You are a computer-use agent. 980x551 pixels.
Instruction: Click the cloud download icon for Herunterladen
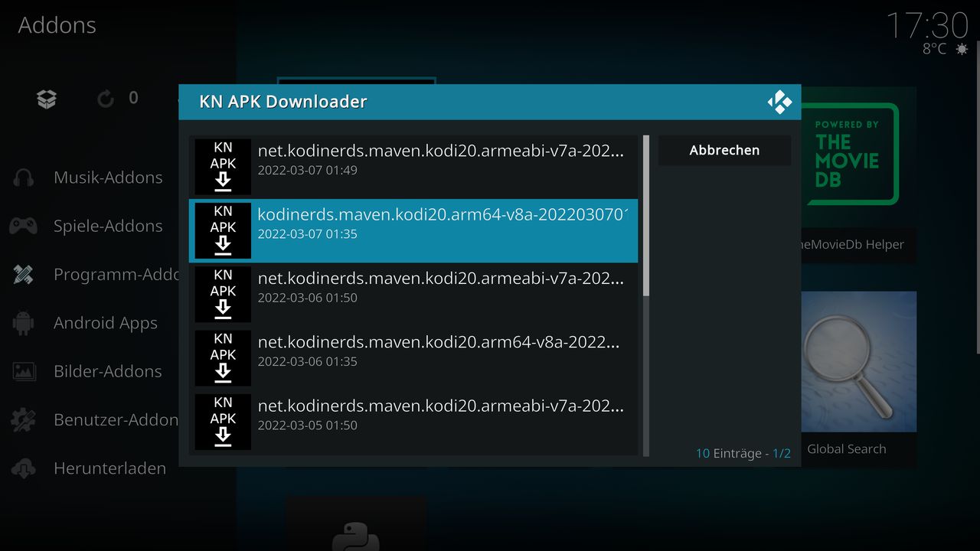click(24, 468)
